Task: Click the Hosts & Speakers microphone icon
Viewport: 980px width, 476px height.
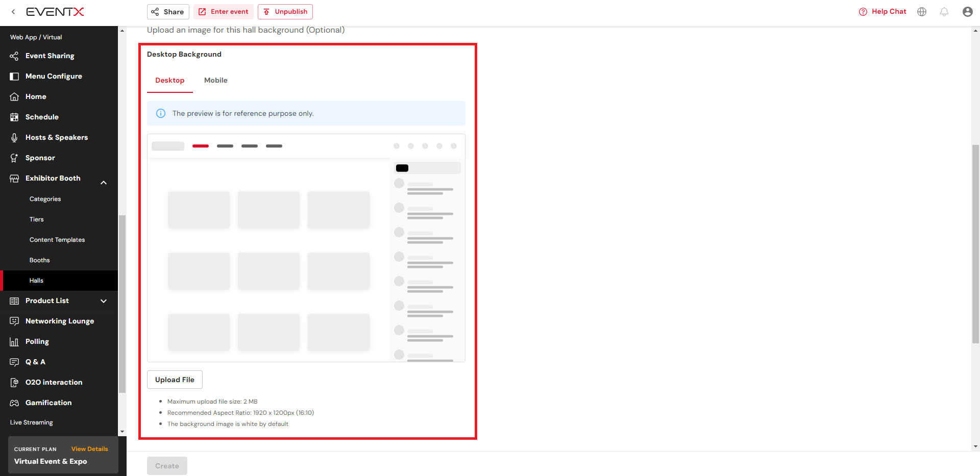Action: [14, 138]
